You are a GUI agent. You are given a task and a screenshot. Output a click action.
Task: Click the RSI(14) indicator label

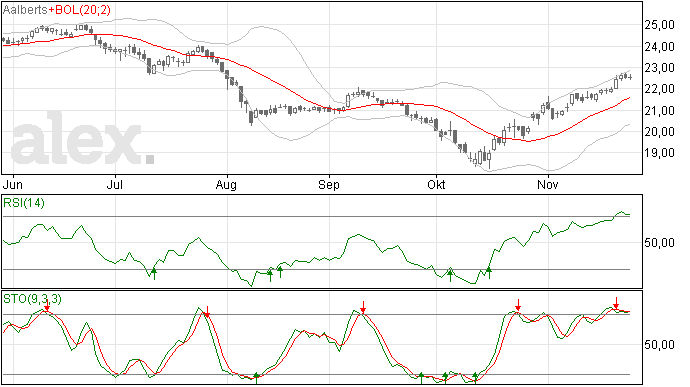click(24, 203)
